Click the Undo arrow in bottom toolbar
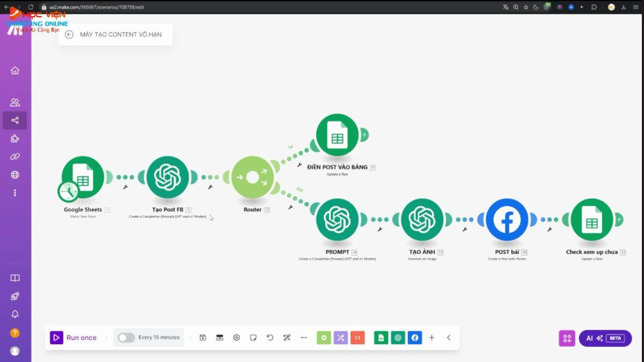The height and width of the screenshot is (362, 644). click(270, 337)
